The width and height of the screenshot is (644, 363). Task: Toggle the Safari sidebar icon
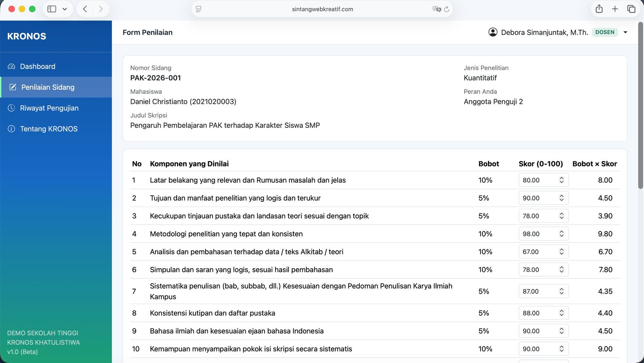coord(52,9)
